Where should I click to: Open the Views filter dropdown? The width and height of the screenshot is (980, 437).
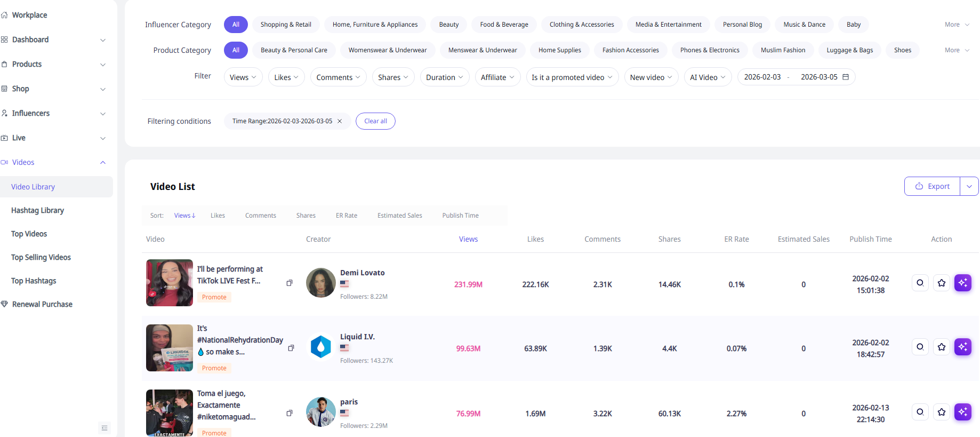pos(243,77)
